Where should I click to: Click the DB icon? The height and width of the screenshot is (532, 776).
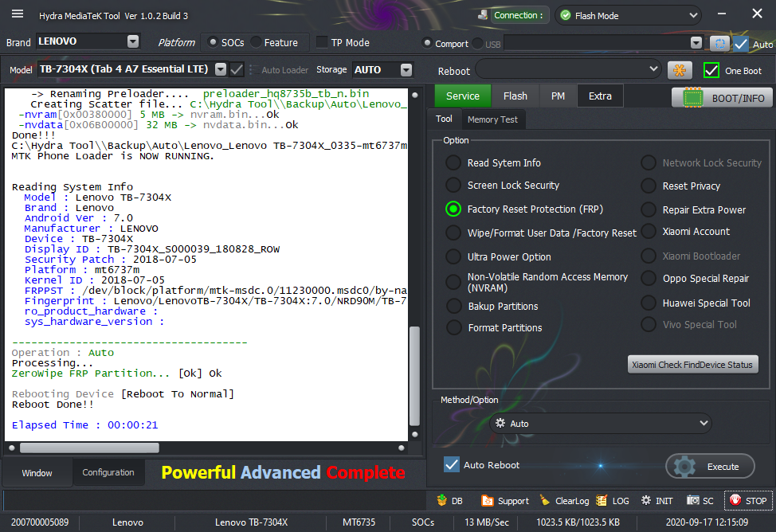[x=442, y=500]
